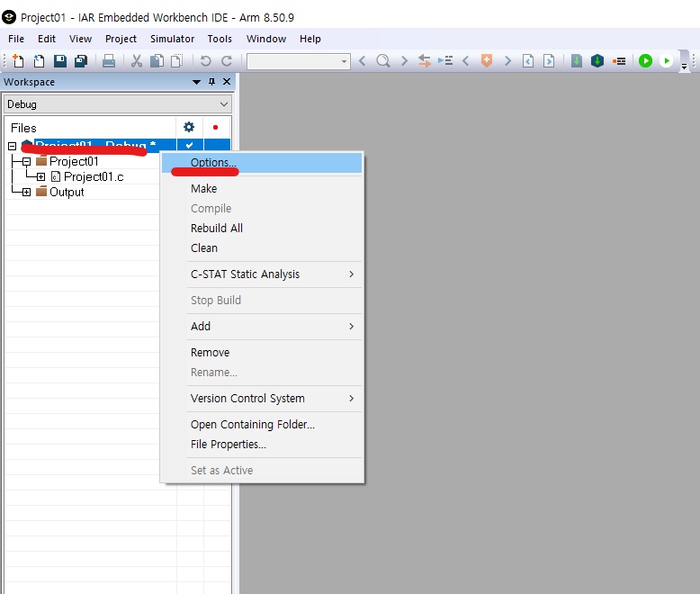Click the Replace swap-arrows icon
Image resolution: width=700 pixels, height=594 pixels.
tap(425, 60)
